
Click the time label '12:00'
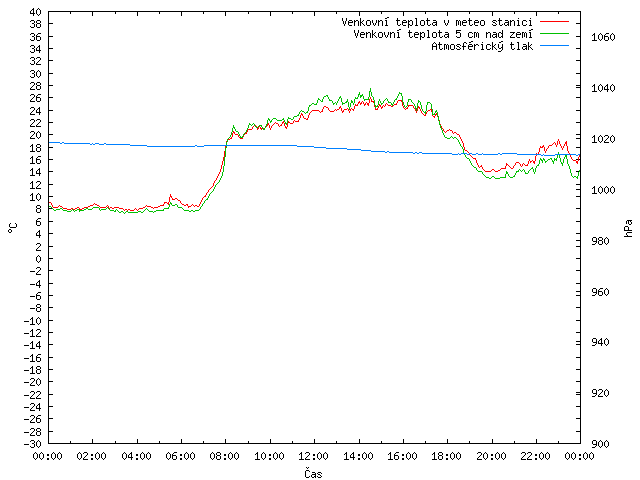(x=314, y=456)
